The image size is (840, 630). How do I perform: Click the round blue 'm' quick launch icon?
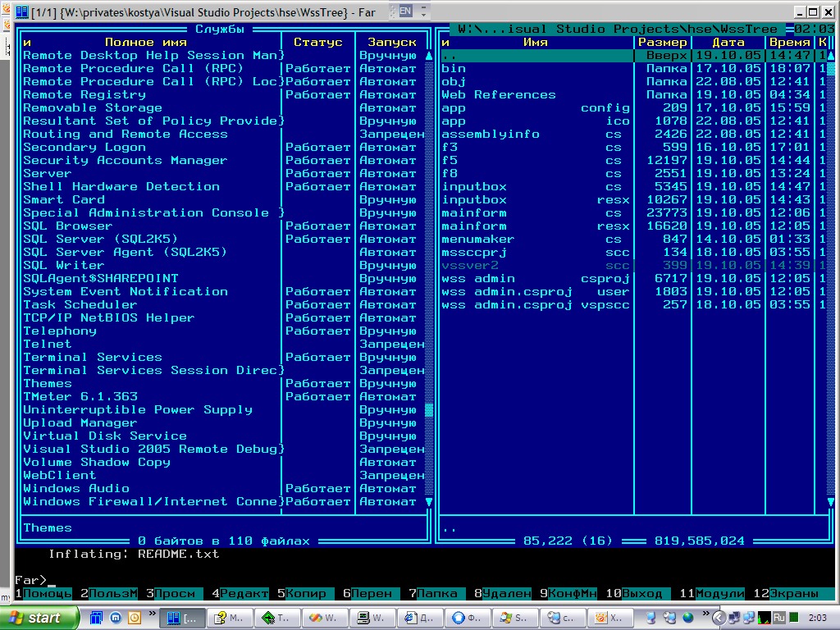point(116,618)
